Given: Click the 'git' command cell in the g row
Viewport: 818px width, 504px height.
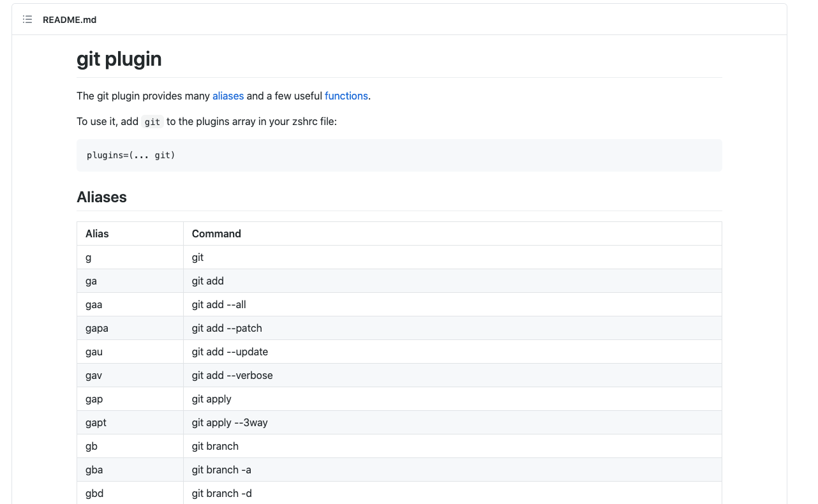Looking at the screenshot, I should (x=452, y=257).
